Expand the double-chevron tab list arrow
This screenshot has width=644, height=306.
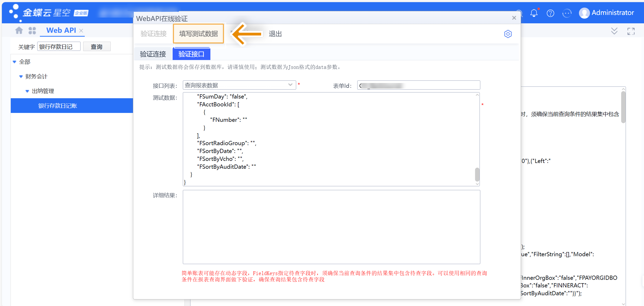click(614, 31)
